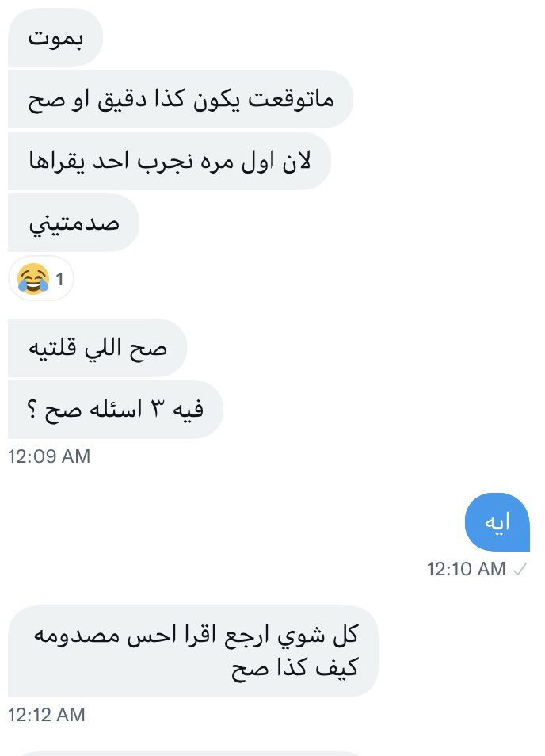545x756 pixels.
Task: Click the reaction count number 1
Action: [59, 279]
